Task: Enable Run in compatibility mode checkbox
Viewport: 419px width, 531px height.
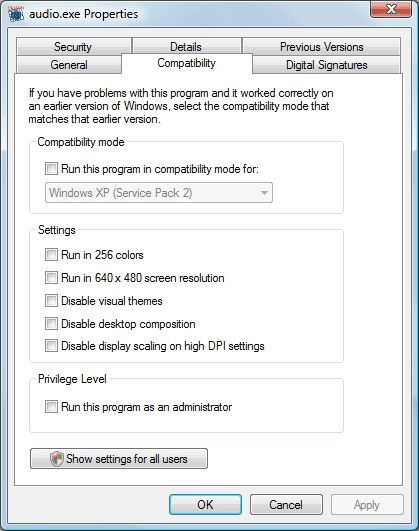Action: tap(51, 169)
